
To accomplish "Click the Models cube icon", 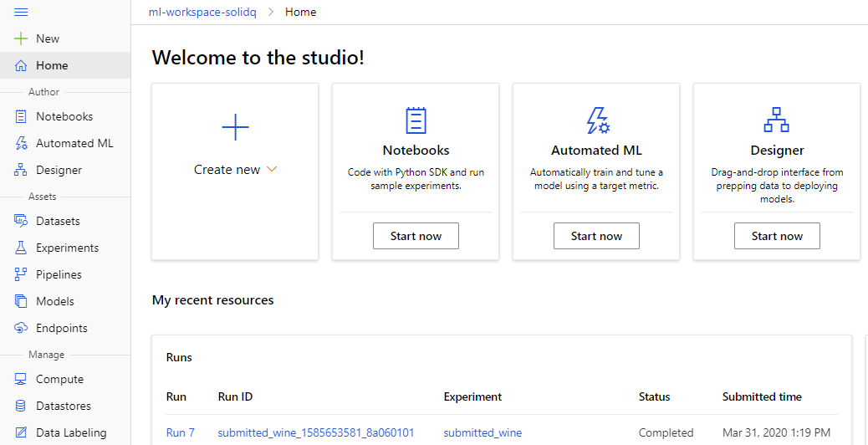I will [21, 301].
